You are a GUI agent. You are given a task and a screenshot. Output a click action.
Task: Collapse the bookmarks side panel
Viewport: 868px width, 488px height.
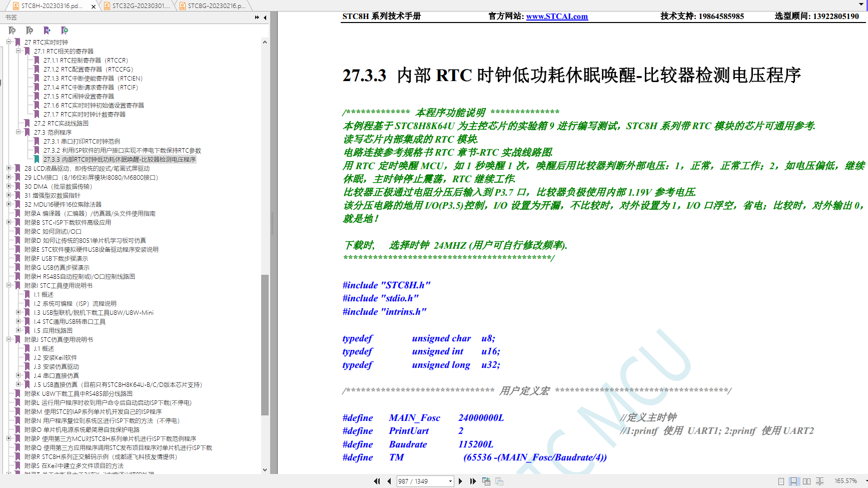click(x=265, y=18)
